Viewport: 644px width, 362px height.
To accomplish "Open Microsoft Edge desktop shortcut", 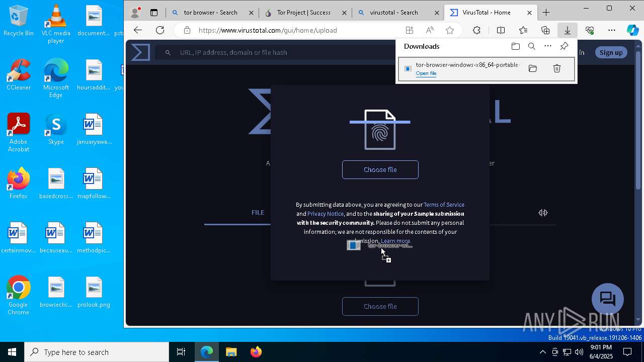I will click(56, 78).
